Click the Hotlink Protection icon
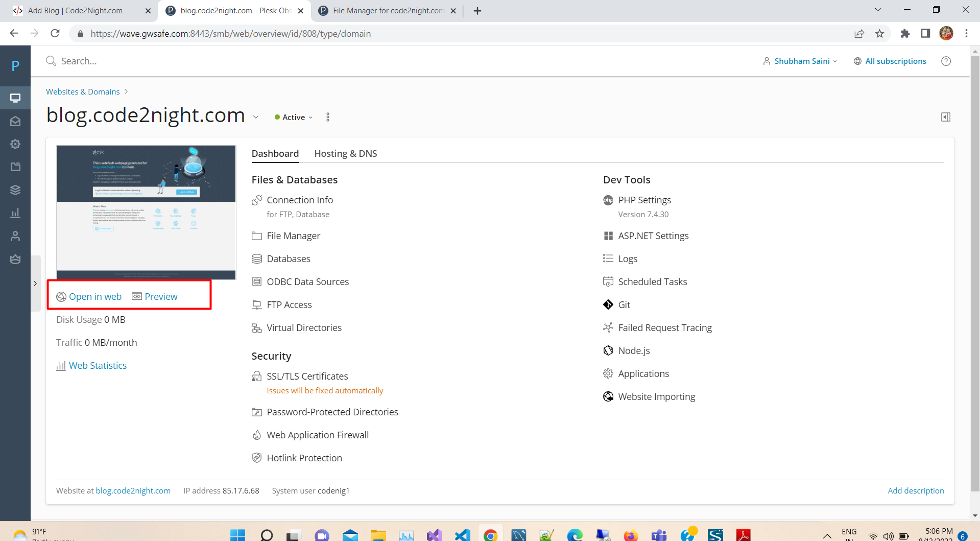The height and width of the screenshot is (541, 980). click(257, 458)
